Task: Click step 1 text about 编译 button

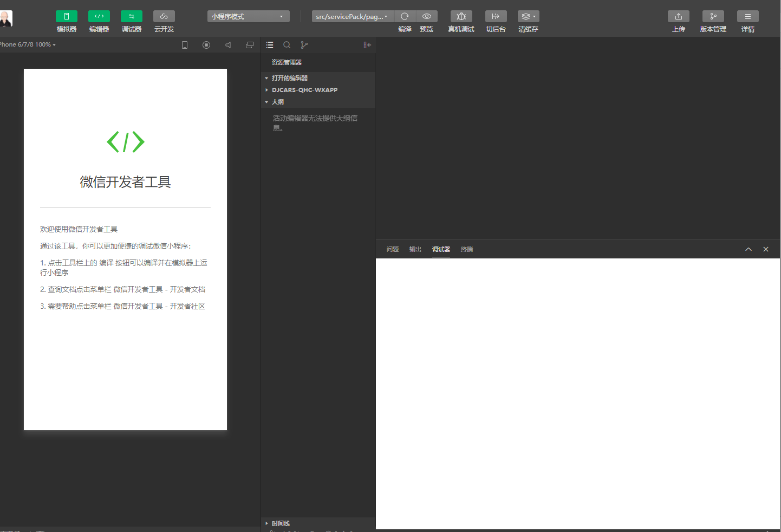Action: [124, 268]
